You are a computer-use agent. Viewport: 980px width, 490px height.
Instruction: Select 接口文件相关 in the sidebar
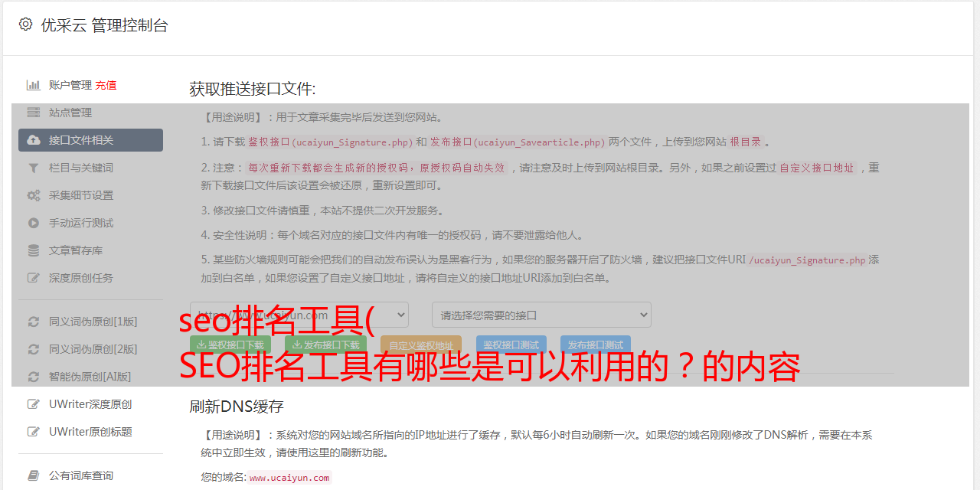pyautogui.click(x=90, y=140)
